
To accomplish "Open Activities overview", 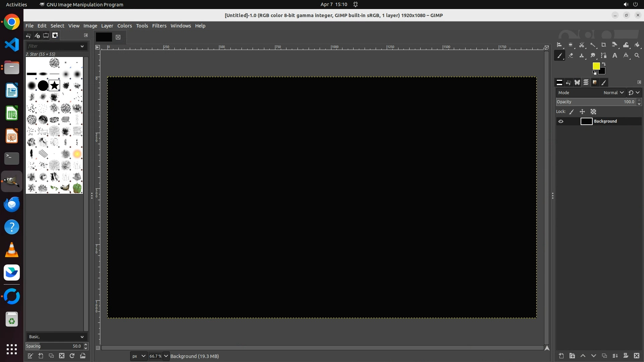I will (x=16, y=4).
